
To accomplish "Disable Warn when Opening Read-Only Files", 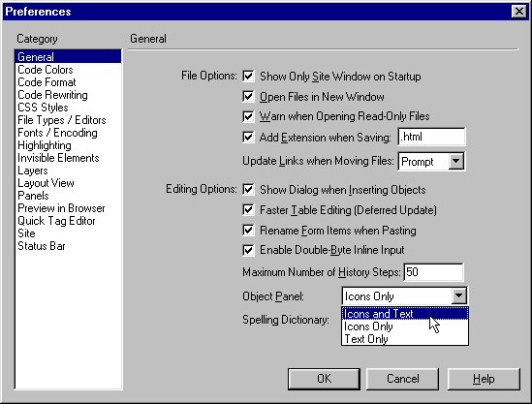I will click(248, 116).
